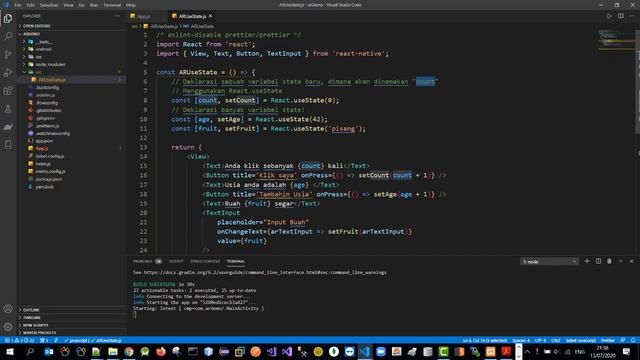Switch to the PROBLEMS panel tab
Viewport: 640px width, 360px height.
coord(146,261)
